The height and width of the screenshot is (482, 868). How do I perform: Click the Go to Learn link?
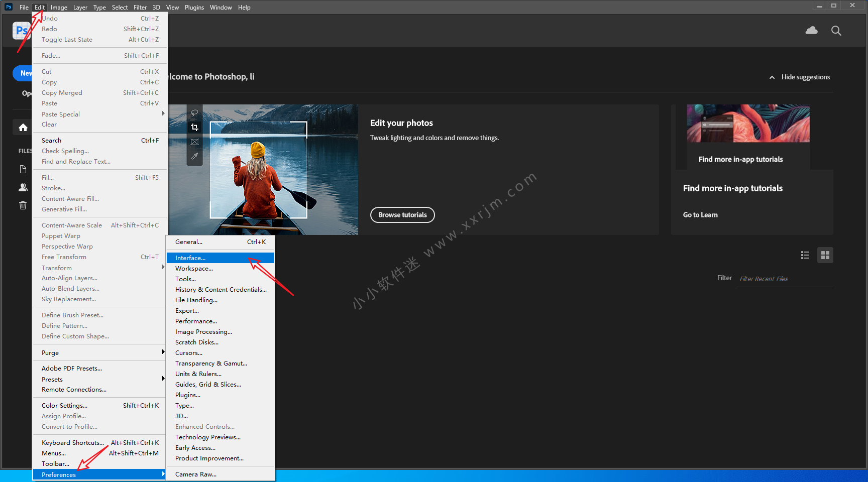700,215
